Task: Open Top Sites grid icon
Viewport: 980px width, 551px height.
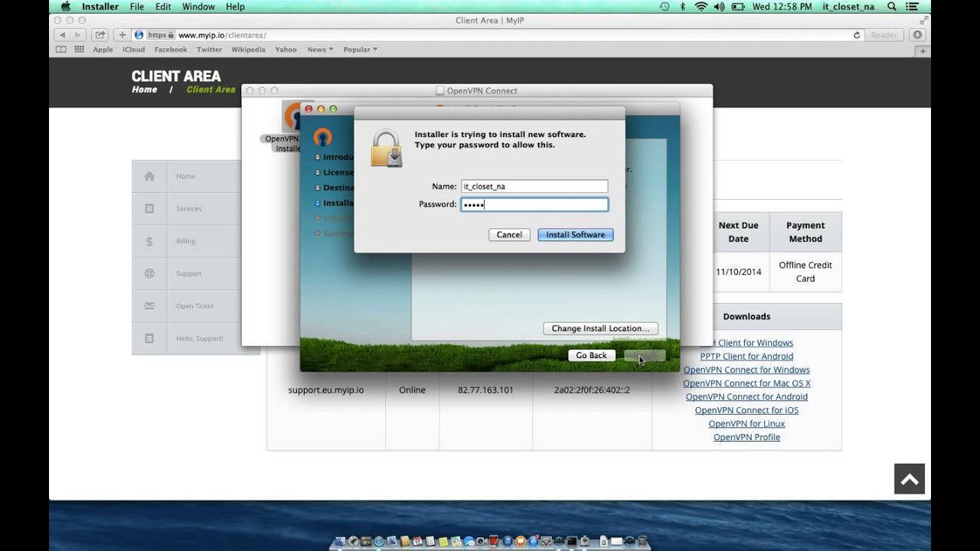Action: pos(79,50)
